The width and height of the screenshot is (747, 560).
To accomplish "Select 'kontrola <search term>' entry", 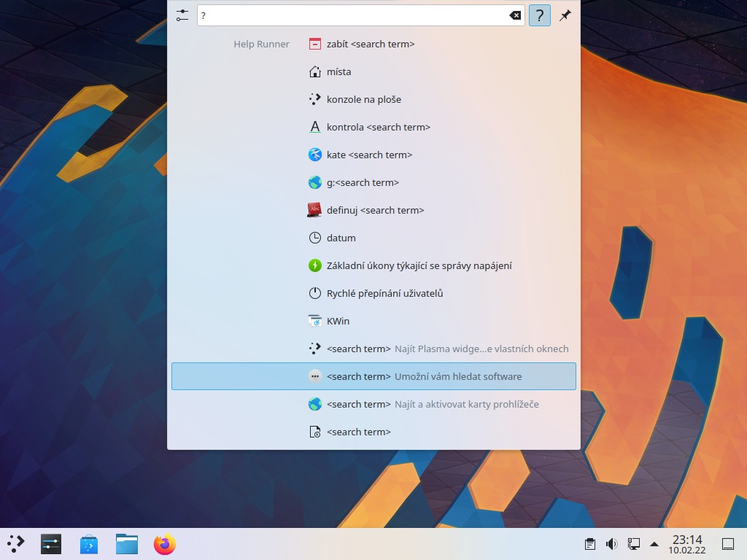I will pyautogui.click(x=379, y=127).
